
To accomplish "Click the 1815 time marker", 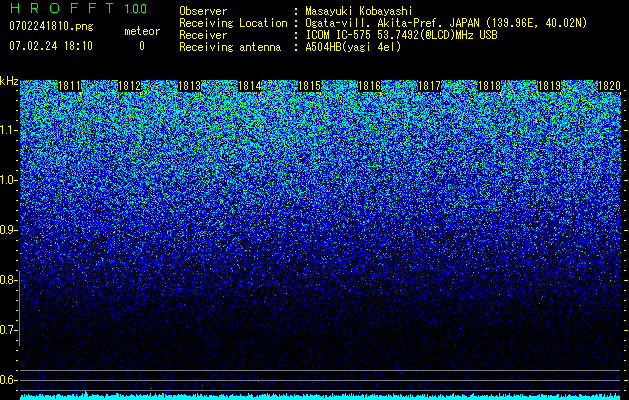I will pyautogui.click(x=310, y=86).
